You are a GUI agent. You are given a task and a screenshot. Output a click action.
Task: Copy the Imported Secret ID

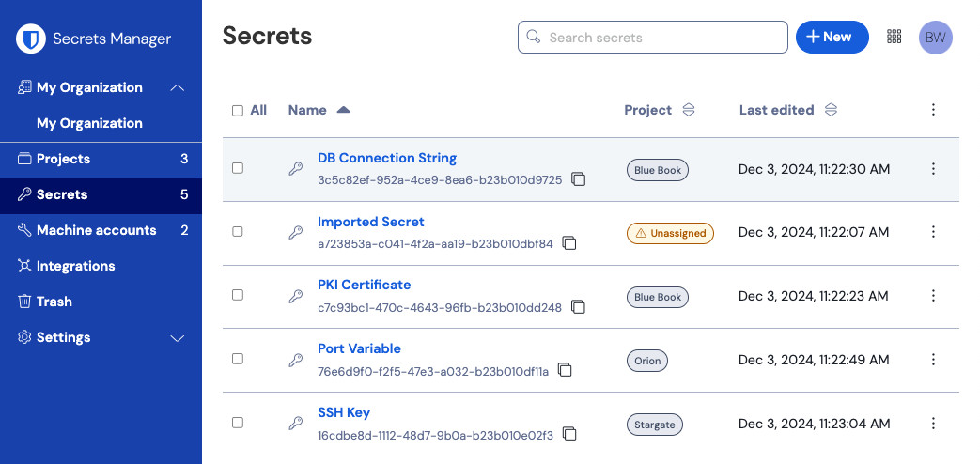(569, 243)
